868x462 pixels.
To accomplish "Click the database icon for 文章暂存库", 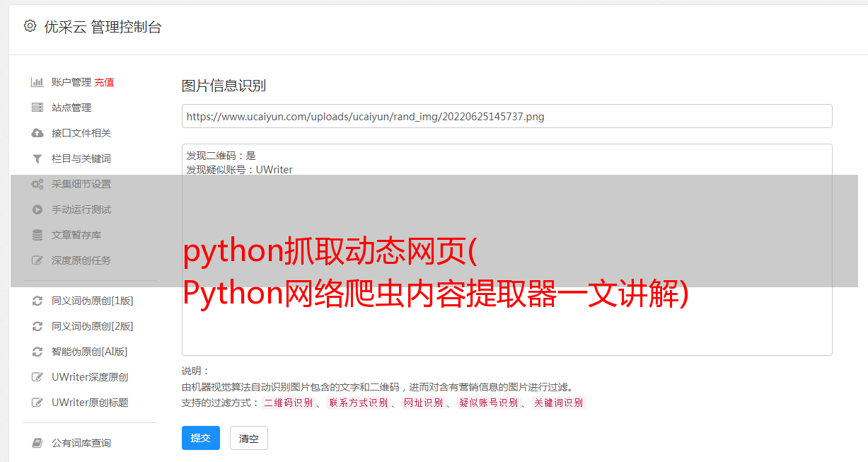I will (37, 235).
